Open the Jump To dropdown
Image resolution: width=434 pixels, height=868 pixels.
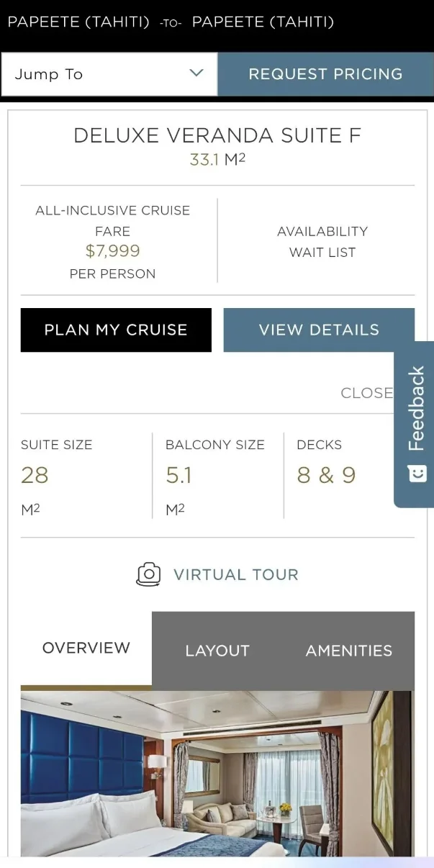(x=109, y=74)
